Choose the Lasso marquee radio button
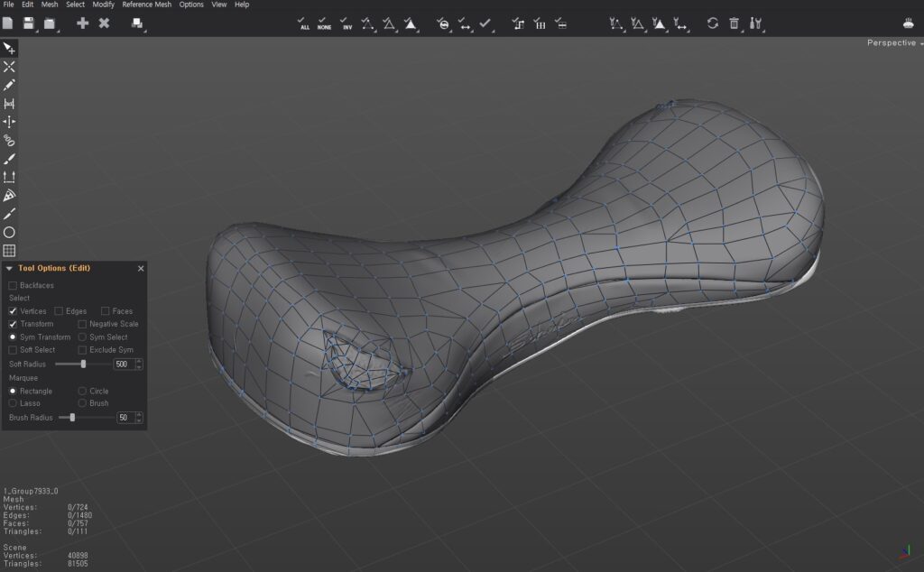 [x=13, y=403]
